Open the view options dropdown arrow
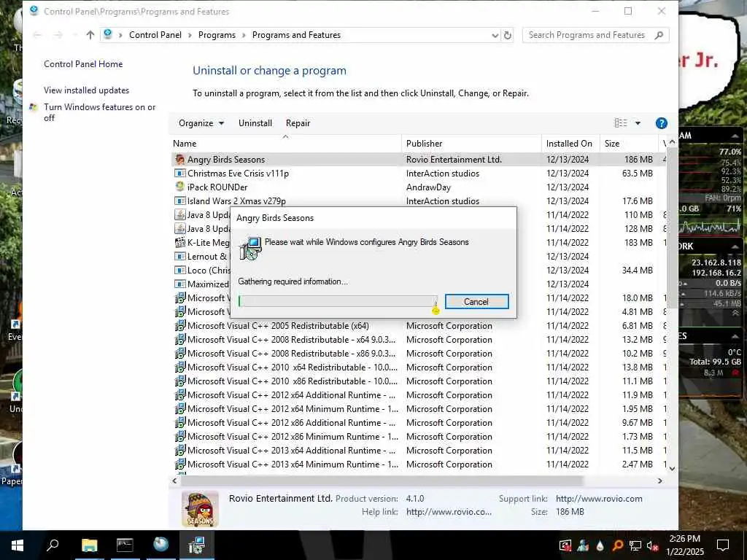Screen dimensions: 747x560 pos(638,123)
